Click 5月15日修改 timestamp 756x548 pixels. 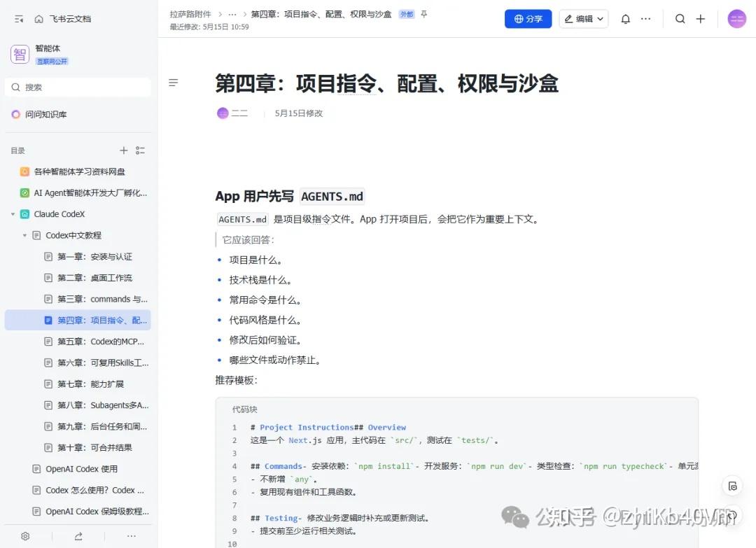click(298, 113)
